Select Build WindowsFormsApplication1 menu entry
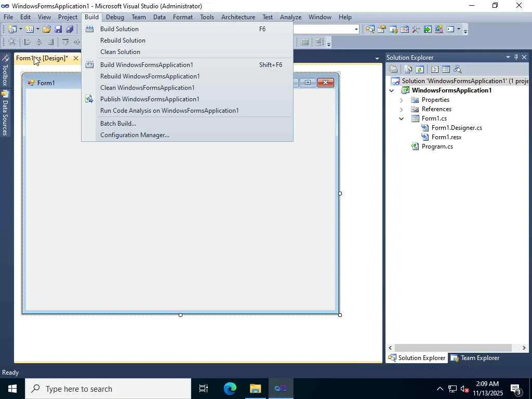The height and width of the screenshot is (399, 532). 187,65
